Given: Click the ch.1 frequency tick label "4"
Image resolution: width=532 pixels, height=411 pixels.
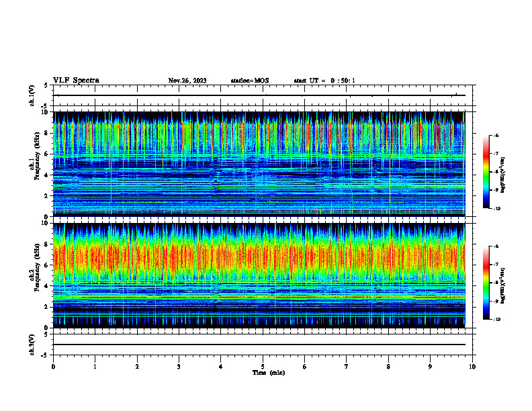Looking at the screenshot, I should [47, 175].
